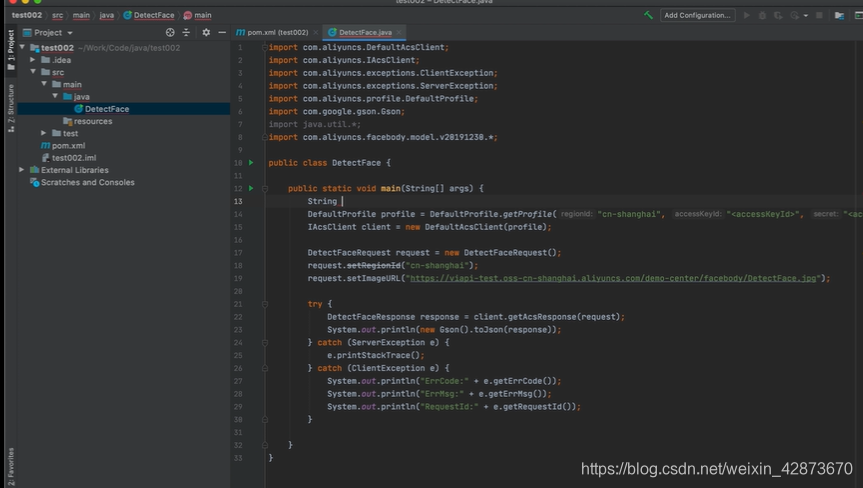The image size is (863, 488).
Task: Select the resources folder
Action: click(x=92, y=121)
